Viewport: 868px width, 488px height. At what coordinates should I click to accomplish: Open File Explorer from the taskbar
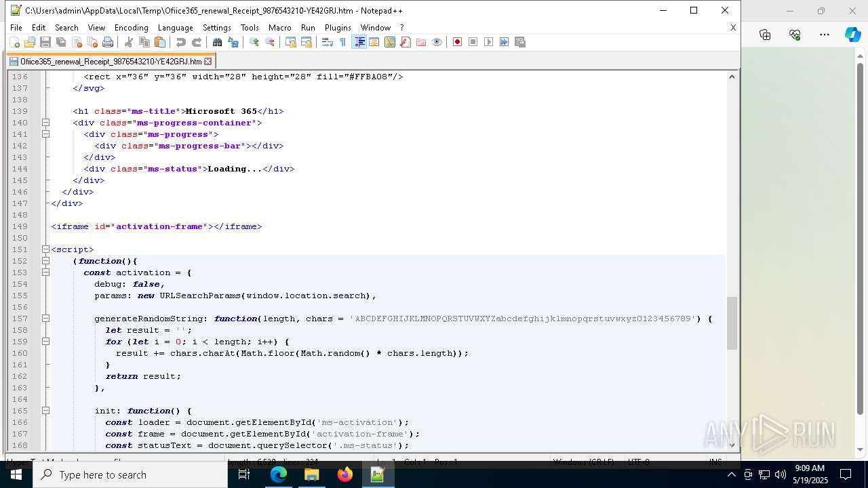tap(312, 474)
